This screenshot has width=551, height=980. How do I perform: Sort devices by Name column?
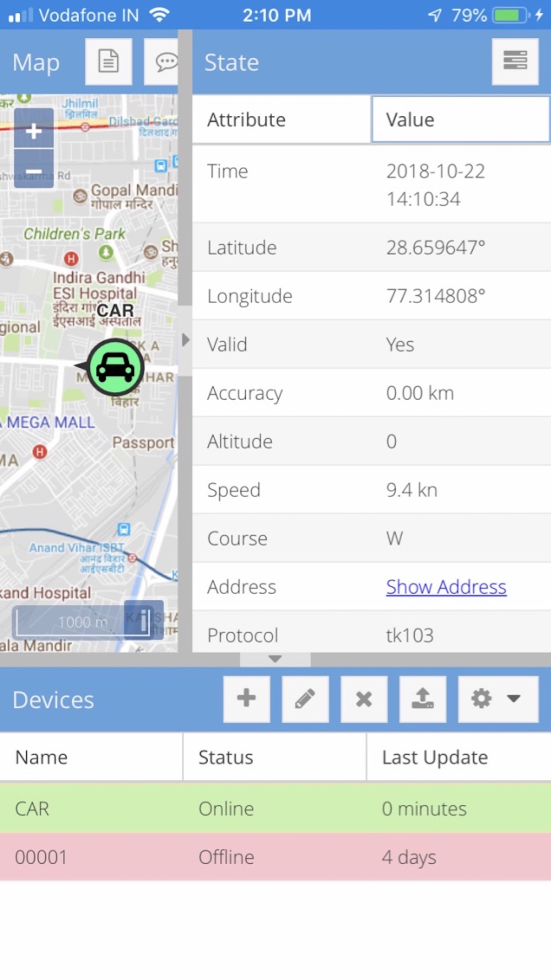[91, 757]
